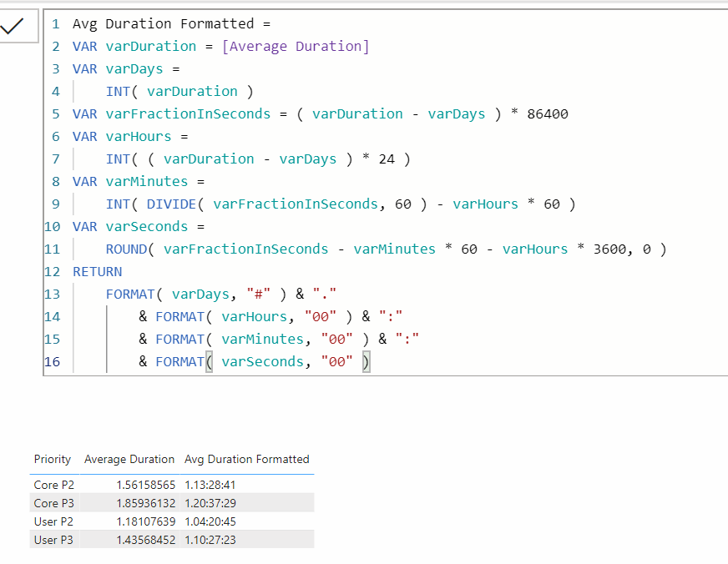728x564 pixels.
Task: Click 'INT( varDuration )' on line 4
Action: point(179,92)
